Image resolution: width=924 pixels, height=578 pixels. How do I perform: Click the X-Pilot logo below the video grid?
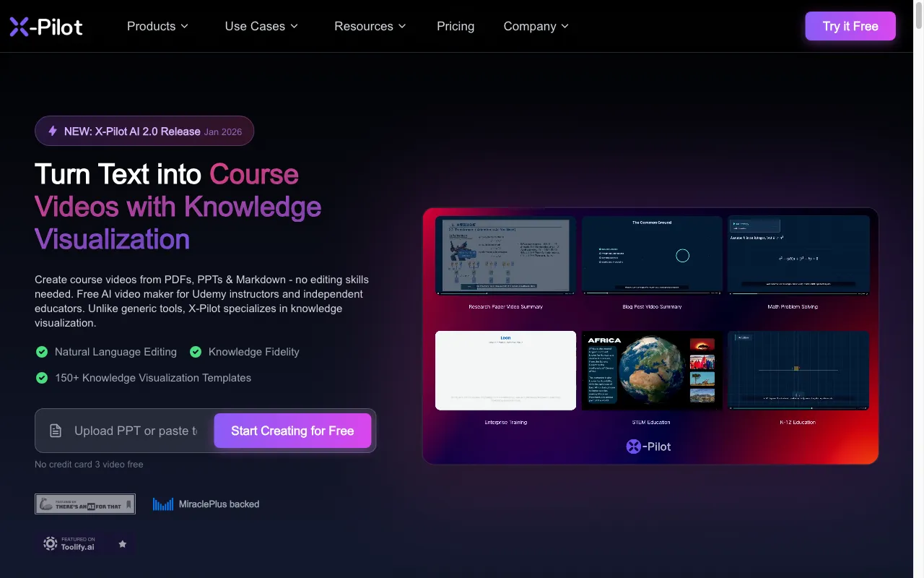(x=649, y=447)
